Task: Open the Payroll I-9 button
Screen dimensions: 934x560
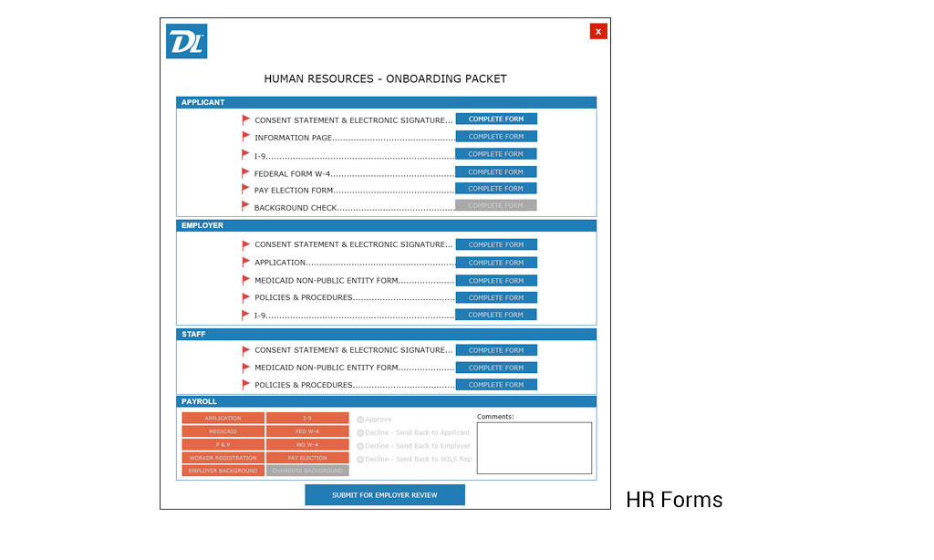Action: tap(307, 419)
